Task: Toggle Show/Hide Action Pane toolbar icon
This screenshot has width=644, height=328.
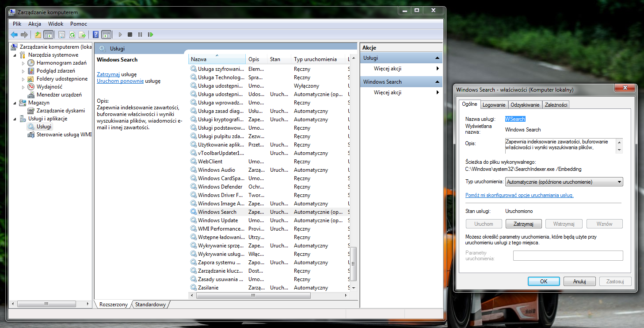Action: 106,35
